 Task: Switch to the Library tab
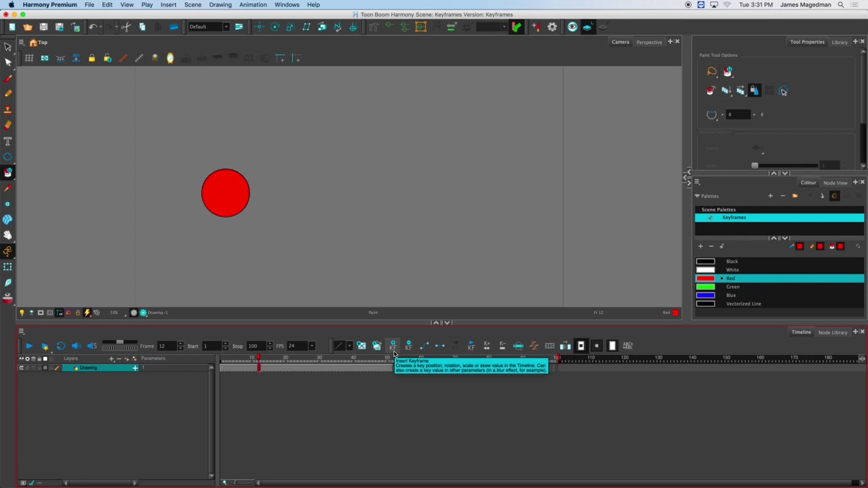tap(840, 42)
